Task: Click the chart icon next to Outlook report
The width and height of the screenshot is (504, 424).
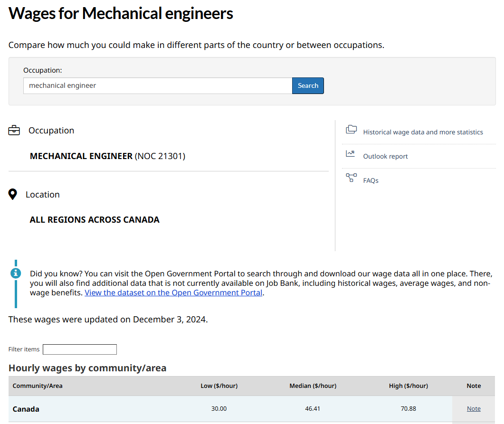Action: [351, 154]
